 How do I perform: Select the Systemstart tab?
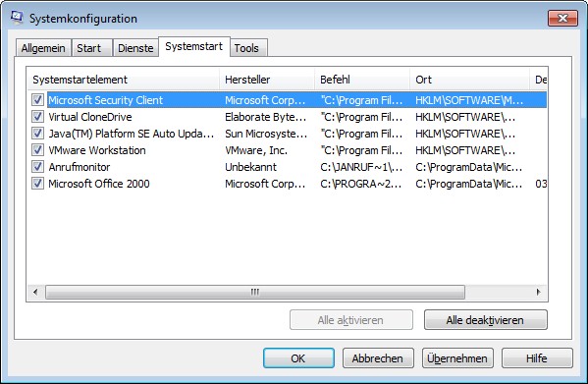pos(194,46)
